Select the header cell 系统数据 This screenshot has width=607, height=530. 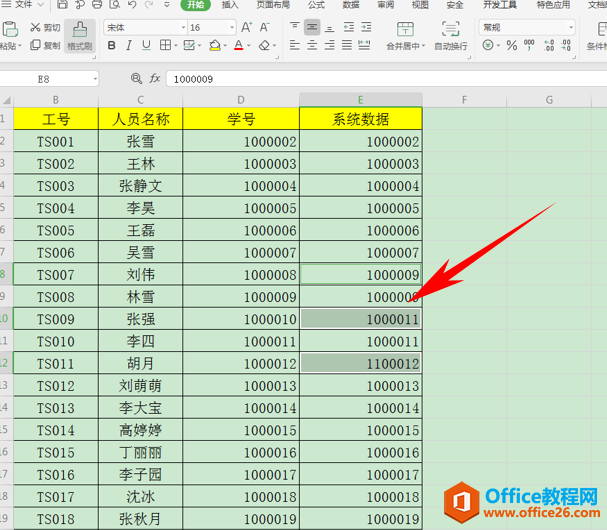click(360, 119)
